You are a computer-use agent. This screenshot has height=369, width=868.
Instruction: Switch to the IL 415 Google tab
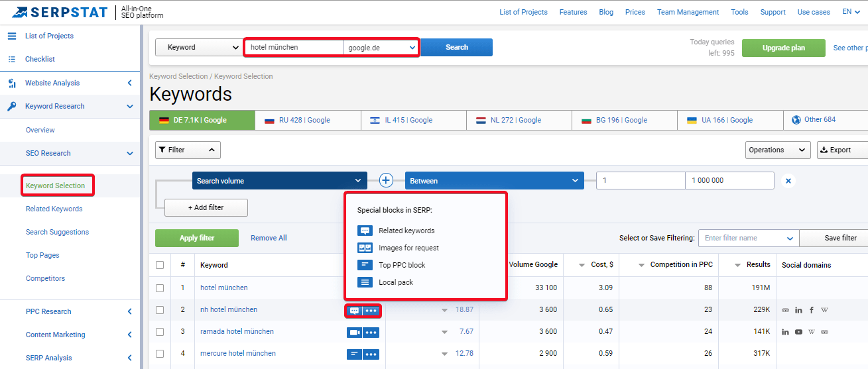(413, 120)
